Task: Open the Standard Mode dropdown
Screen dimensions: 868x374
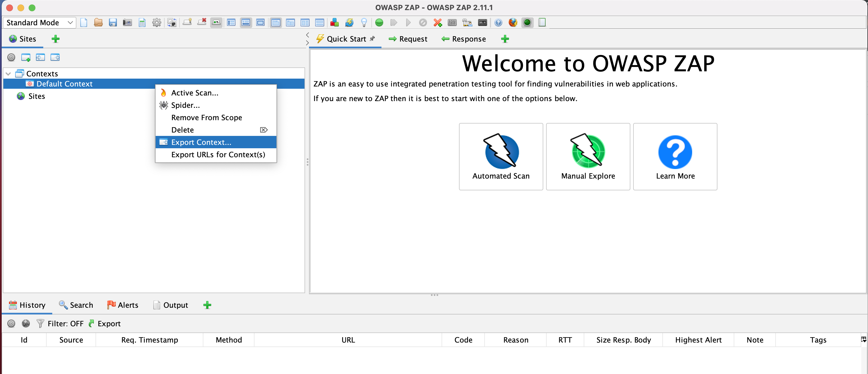Action: [x=39, y=22]
